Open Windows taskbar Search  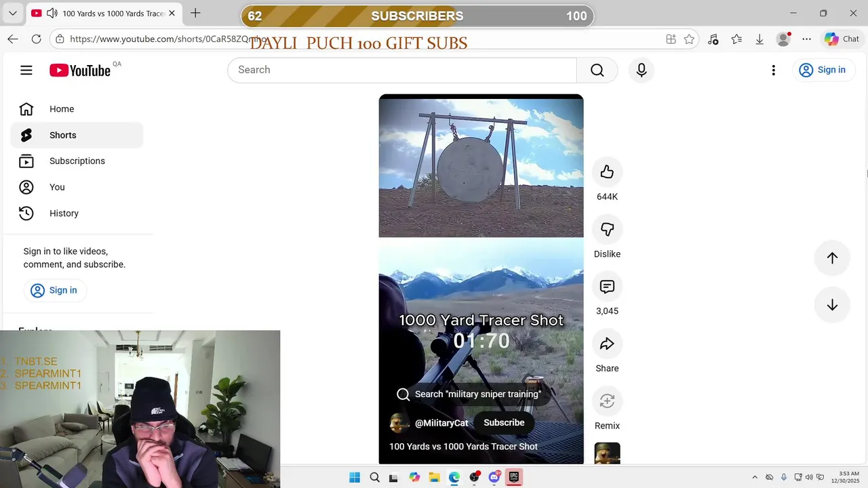374,477
